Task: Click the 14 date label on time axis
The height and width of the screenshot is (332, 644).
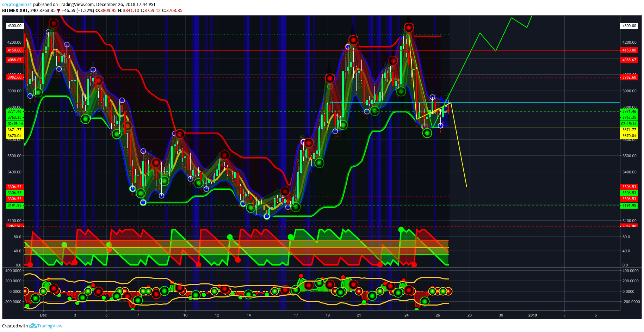Action: coord(249,315)
